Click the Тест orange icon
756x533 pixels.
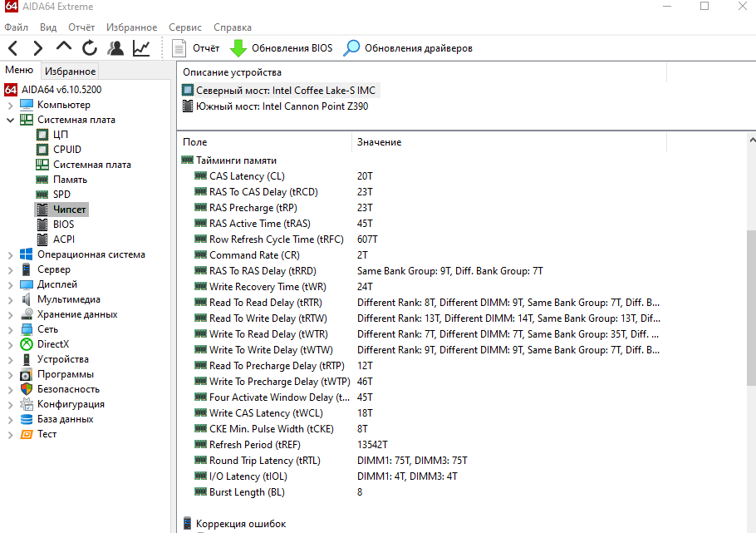(27, 434)
